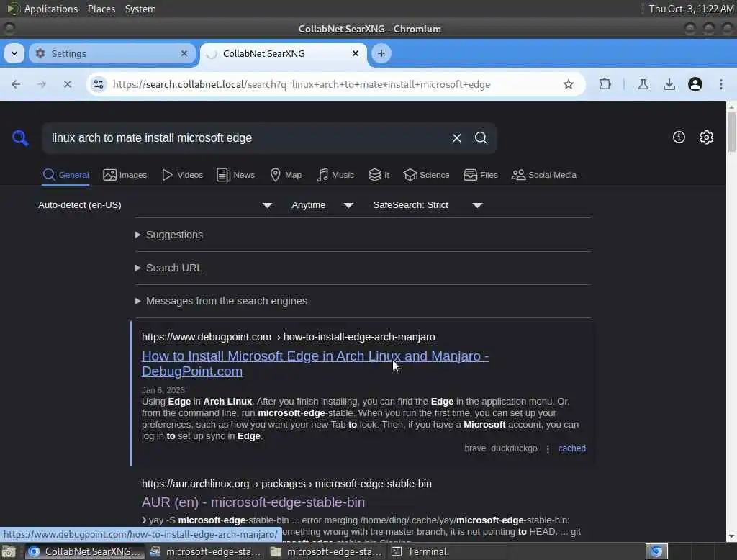Expand Messages from the search engines

coord(221,301)
